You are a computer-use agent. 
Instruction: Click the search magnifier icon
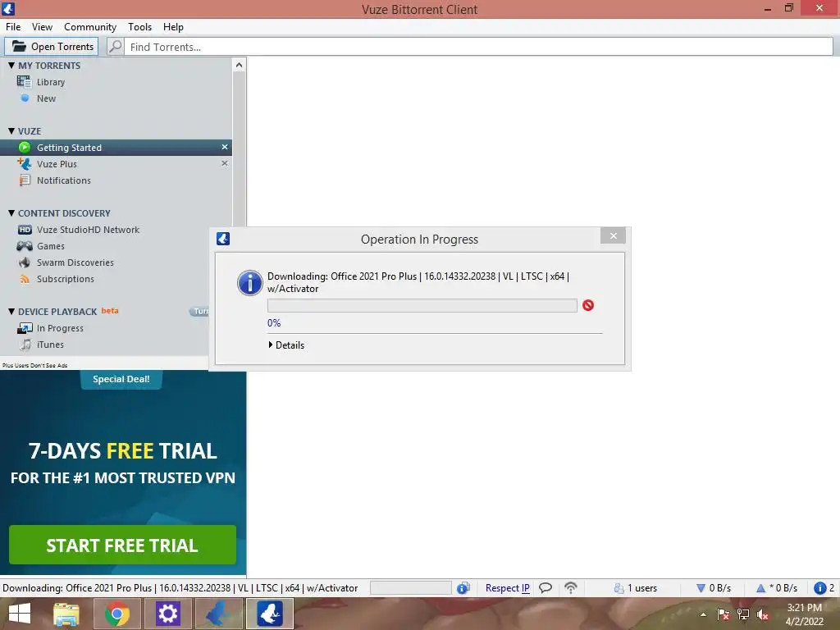[x=115, y=47]
